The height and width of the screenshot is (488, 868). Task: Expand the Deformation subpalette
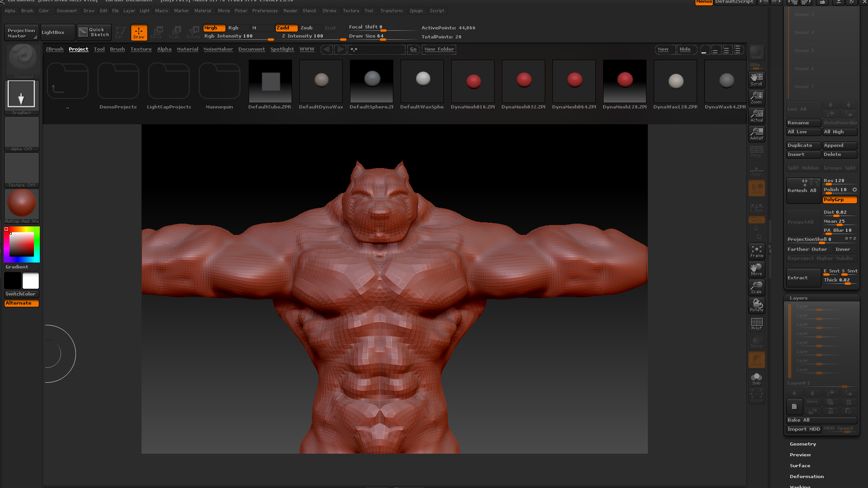806,476
